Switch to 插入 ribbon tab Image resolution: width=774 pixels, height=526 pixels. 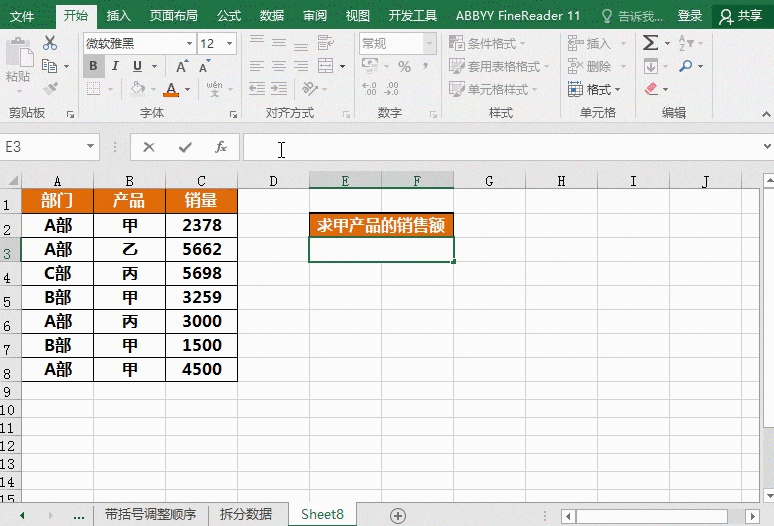[x=118, y=16]
